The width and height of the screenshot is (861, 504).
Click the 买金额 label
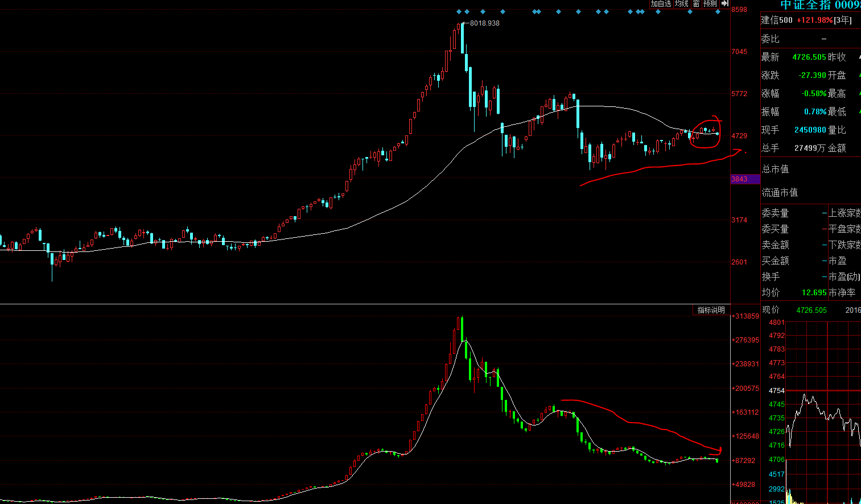[x=775, y=261]
